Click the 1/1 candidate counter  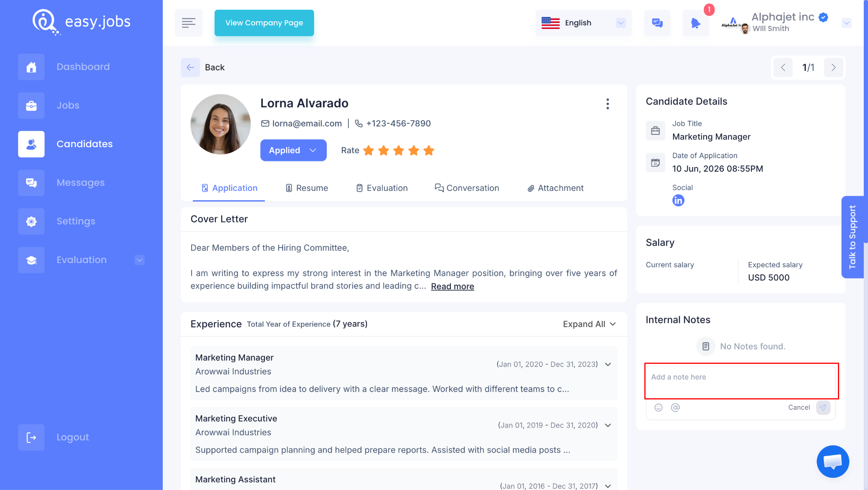coord(808,67)
